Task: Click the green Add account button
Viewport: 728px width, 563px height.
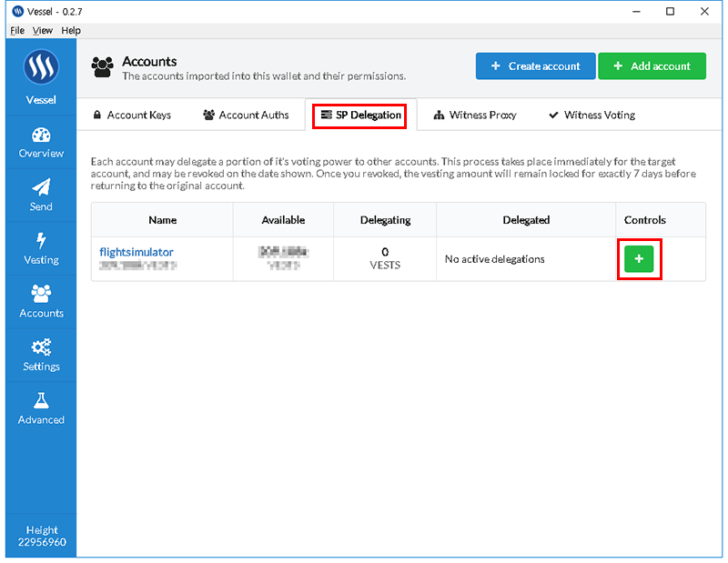Action: (x=652, y=65)
